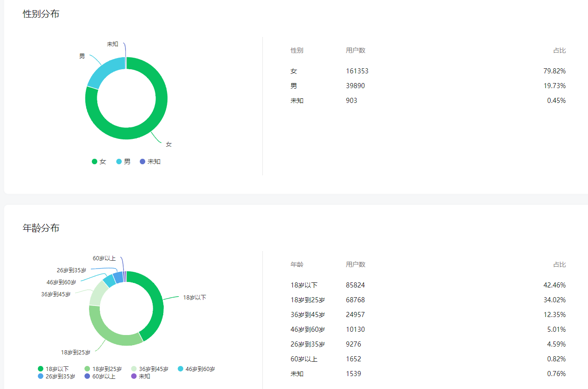Toggle the 男 legend item in gender chart
Viewport: 588px width, 389px height.
[x=123, y=162]
